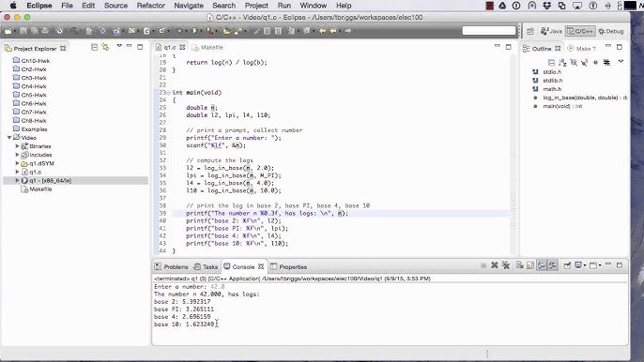This screenshot has width=644, height=362.
Task: Click the New file toolbar icon
Action: pyautogui.click(x=8, y=31)
